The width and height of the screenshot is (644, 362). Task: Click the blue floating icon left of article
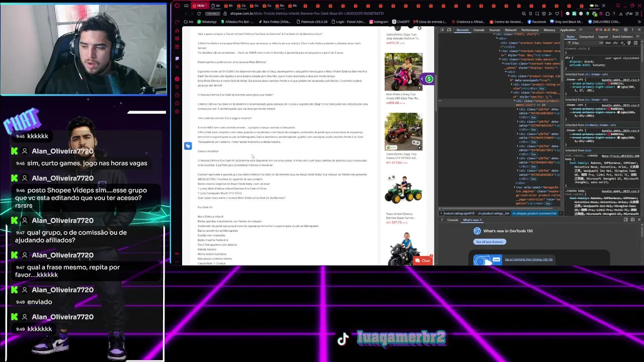pos(188,146)
